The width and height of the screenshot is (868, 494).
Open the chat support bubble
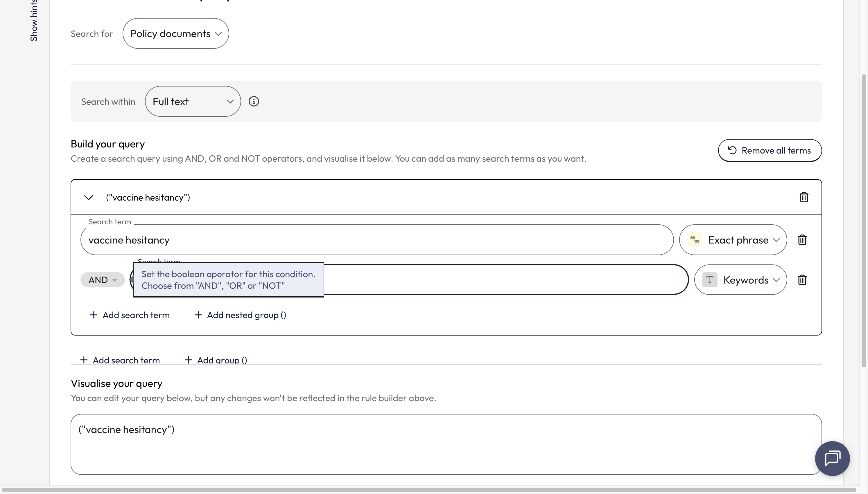832,458
